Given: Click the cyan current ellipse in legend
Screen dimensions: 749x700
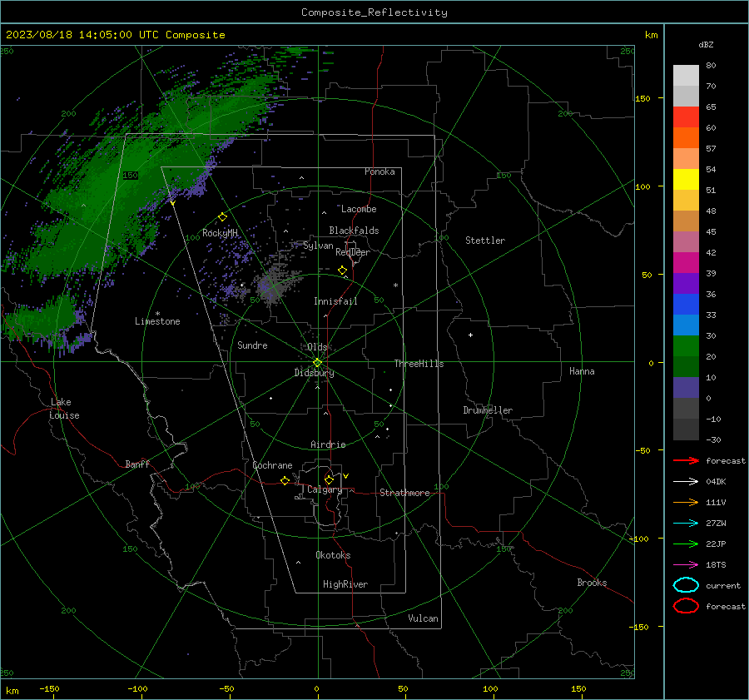Looking at the screenshot, I should pyautogui.click(x=686, y=585).
